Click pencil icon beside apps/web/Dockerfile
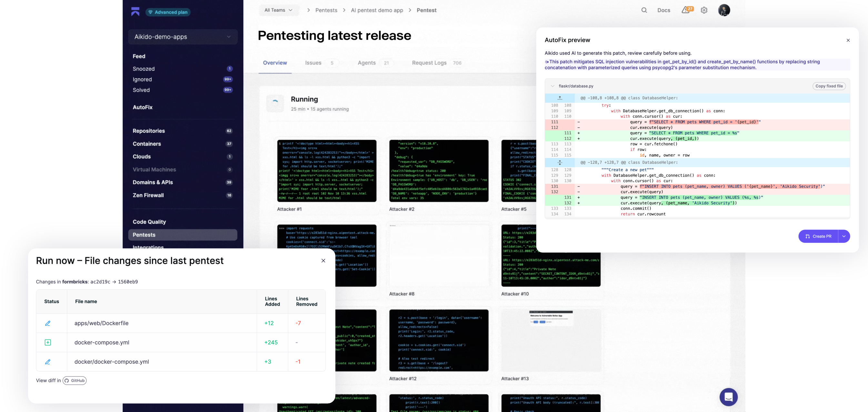The image size is (868, 412). pos(48,323)
